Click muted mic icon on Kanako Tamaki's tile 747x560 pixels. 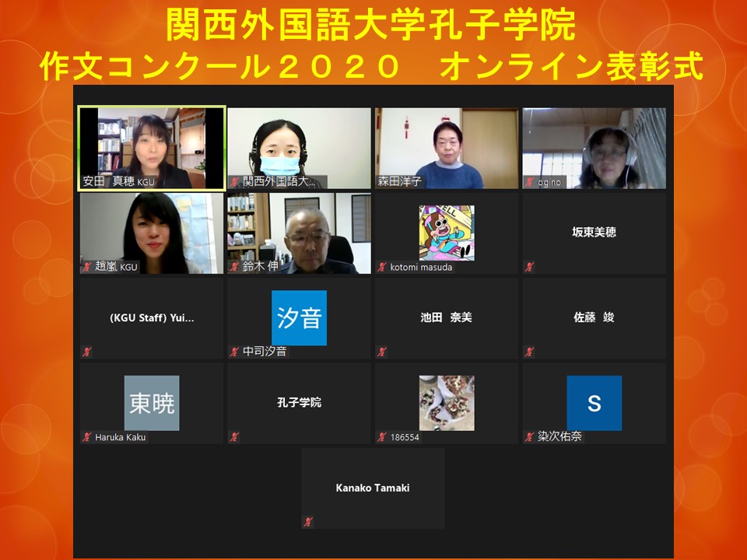308,522
